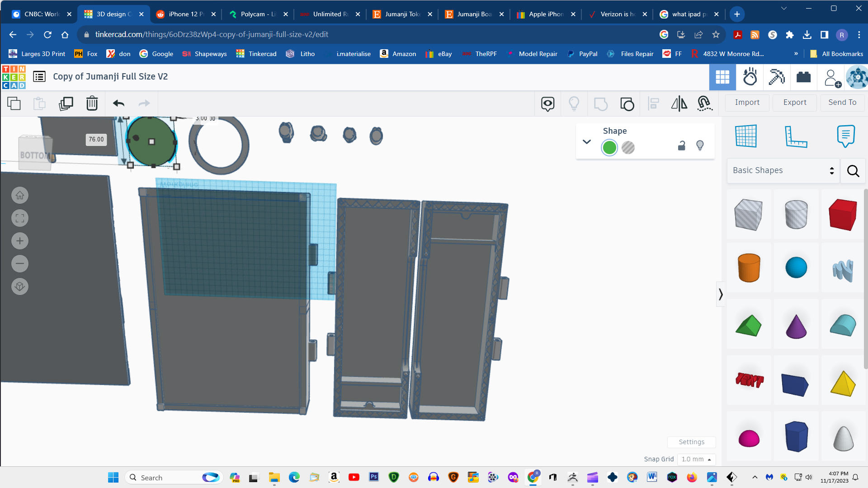This screenshot has width=868, height=488.
Task: Click the Align tool icon
Action: pos(653,104)
